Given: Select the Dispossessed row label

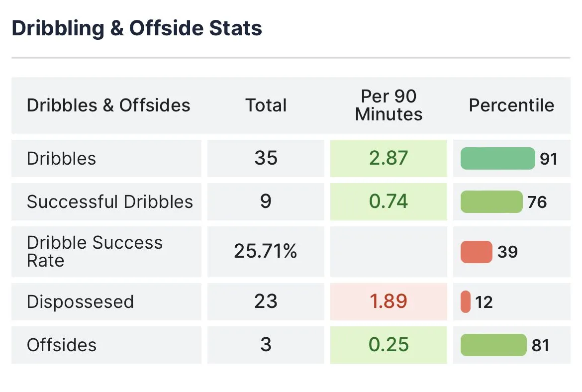Looking at the screenshot, I should 80,302.
